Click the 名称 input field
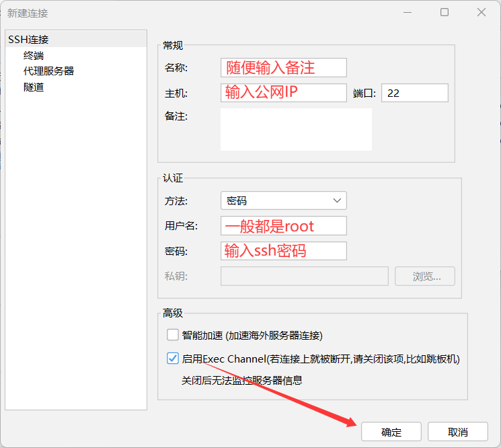 [283, 67]
